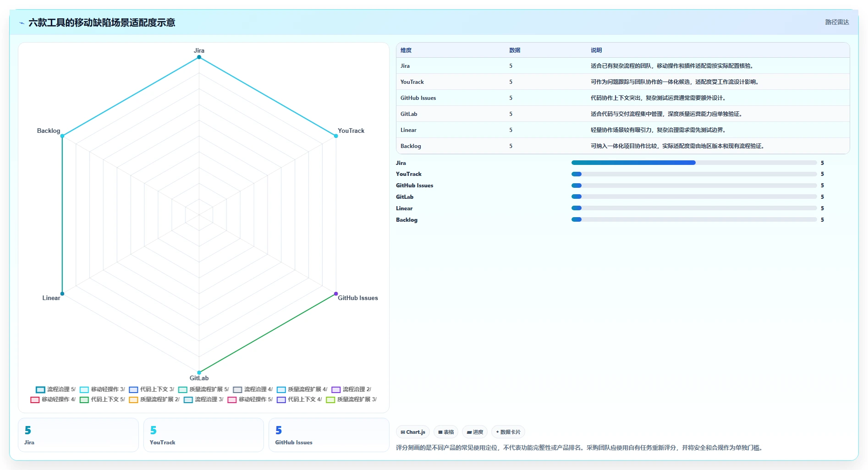Image resolution: width=868 pixels, height=470 pixels.
Task: Click the description starting 适合已有复杂流程的团队
Action: (672, 66)
